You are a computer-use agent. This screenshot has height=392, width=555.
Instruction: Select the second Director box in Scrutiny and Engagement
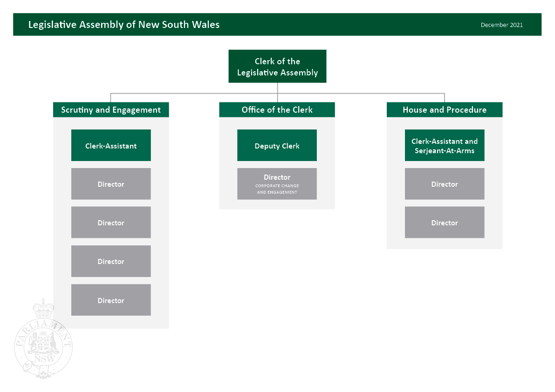111,223
